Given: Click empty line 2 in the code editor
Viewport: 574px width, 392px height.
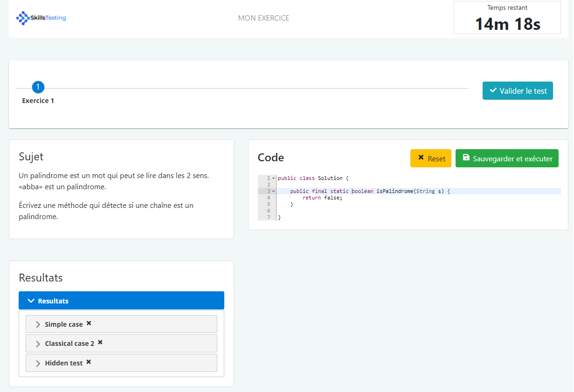Looking at the screenshot, I should (373, 185).
